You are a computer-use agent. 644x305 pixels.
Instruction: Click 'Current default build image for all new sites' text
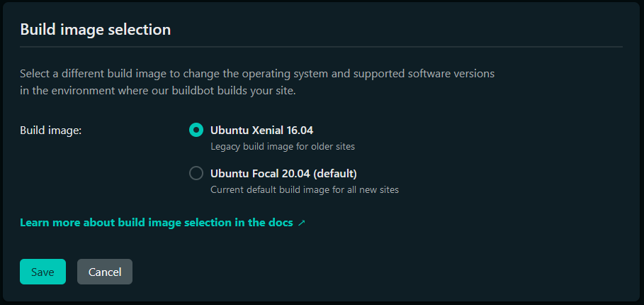point(305,189)
